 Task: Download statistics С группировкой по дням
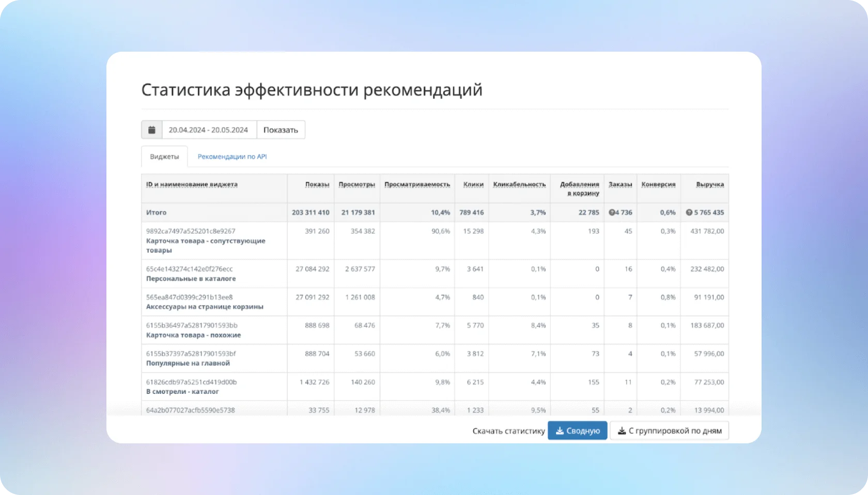pos(669,430)
